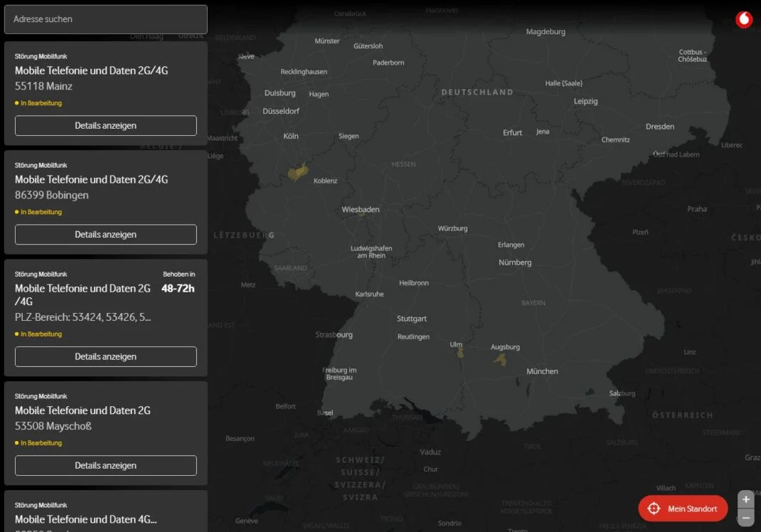
Task: Click the Nürnberg label on the map
Action: [515, 262]
